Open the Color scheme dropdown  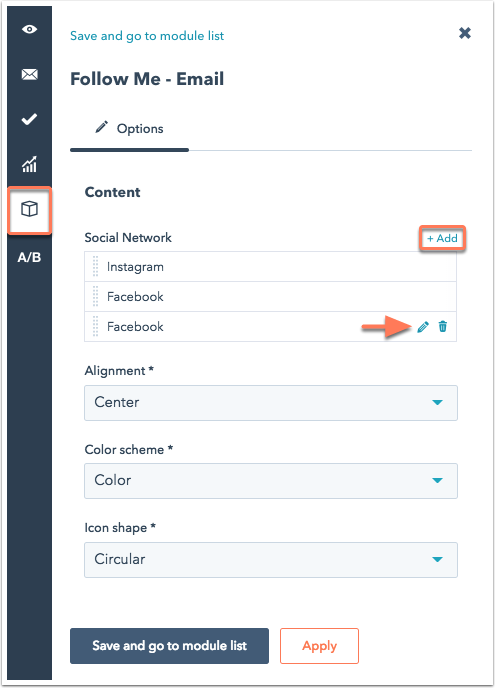click(x=271, y=481)
